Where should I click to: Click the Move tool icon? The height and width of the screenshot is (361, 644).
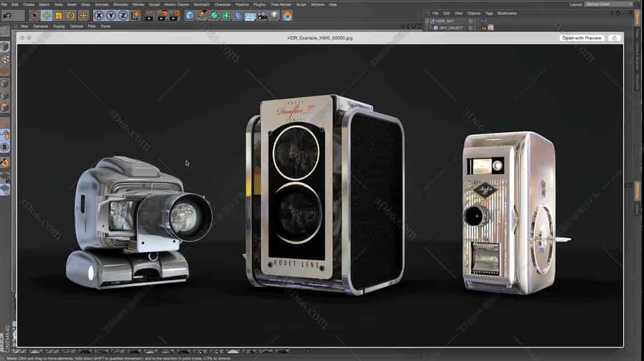(46, 16)
